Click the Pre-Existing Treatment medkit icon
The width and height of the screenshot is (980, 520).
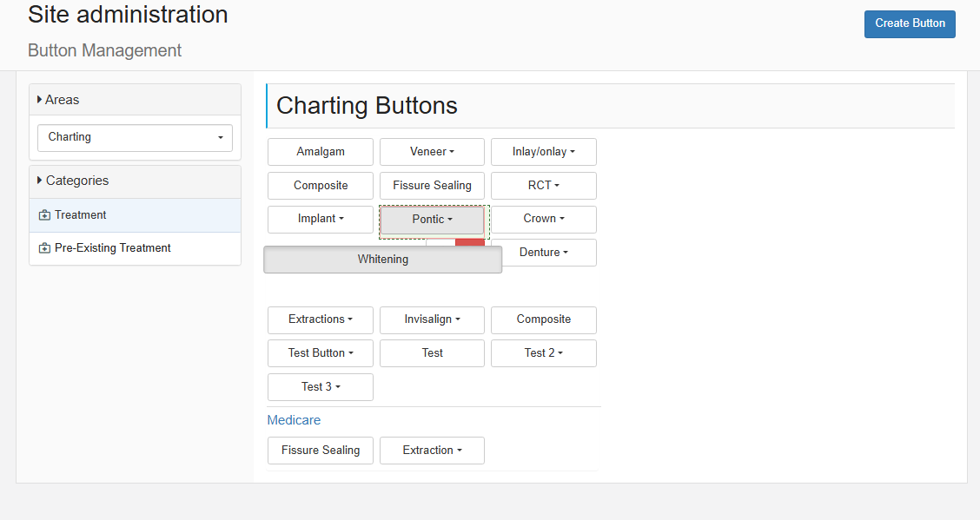pyautogui.click(x=44, y=248)
